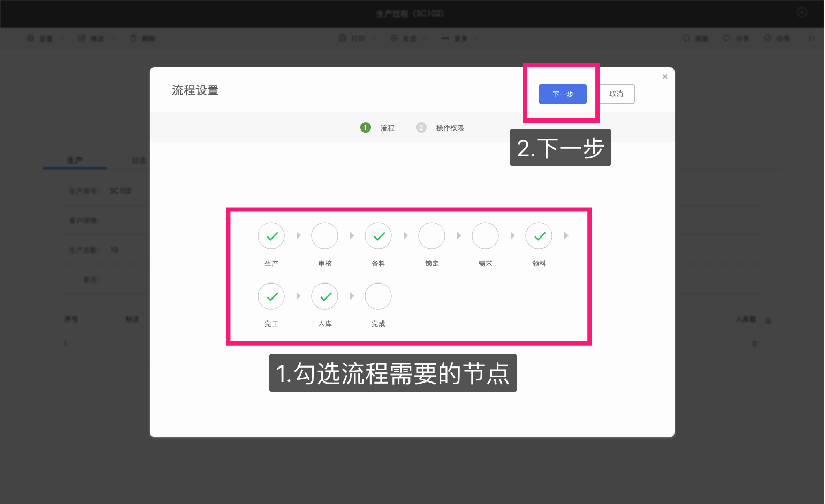Click the 打印 print icon
Screen dimensions: 825x504
[x=342, y=38]
